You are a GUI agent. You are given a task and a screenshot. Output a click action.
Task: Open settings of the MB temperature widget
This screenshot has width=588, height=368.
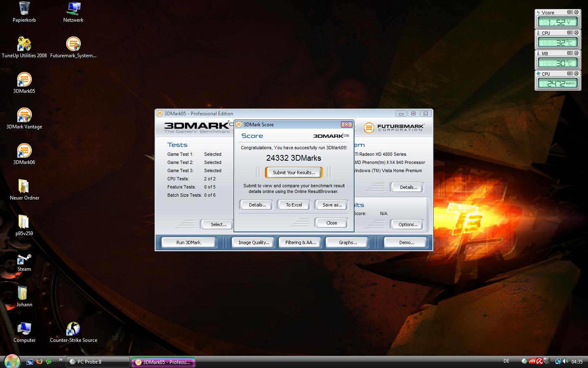click(x=570, y=53)
